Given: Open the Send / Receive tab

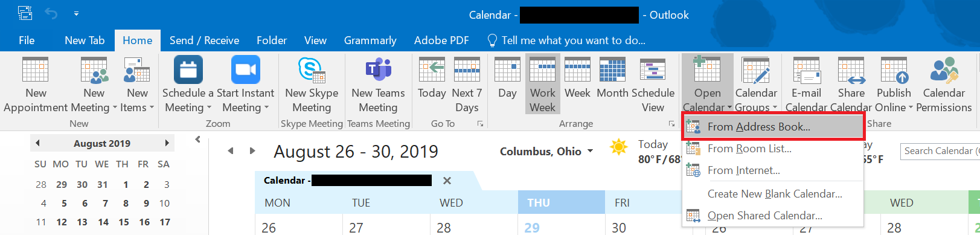Looking at the screenshot, I should pos(204,40).
